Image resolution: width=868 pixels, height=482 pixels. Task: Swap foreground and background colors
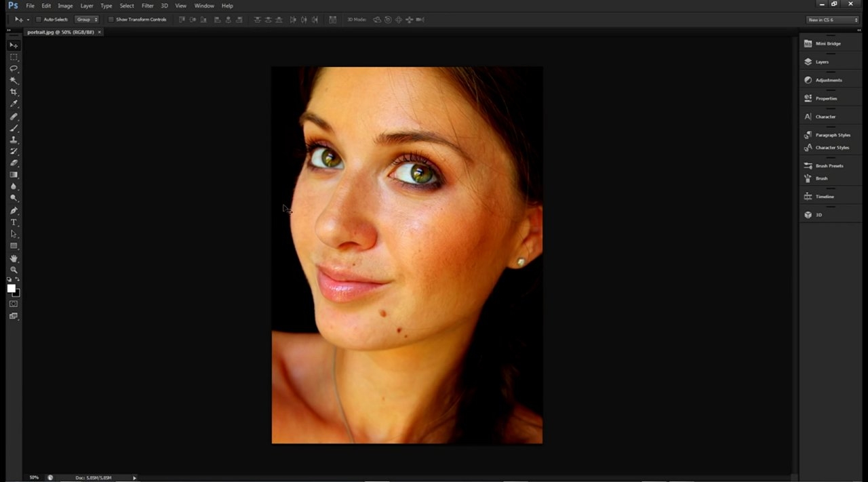pyautogui.click(x=18, y=279)
